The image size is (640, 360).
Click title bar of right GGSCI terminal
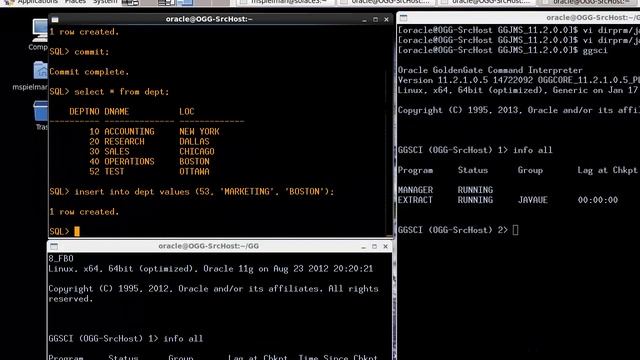pos(518,18)
